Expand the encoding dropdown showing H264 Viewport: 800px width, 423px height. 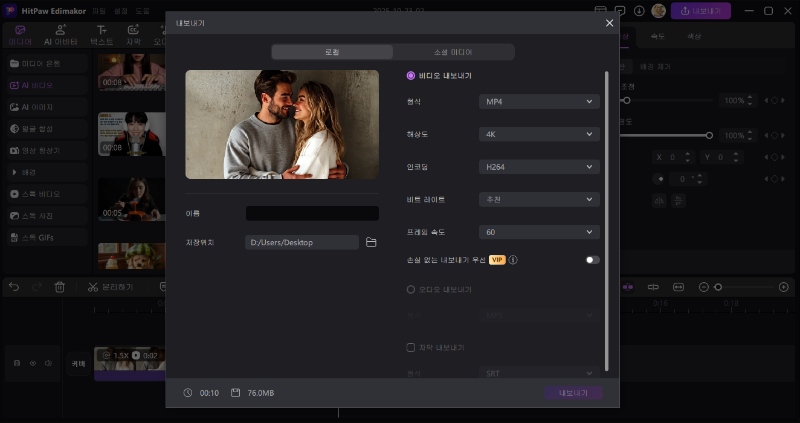coord(538,167)
